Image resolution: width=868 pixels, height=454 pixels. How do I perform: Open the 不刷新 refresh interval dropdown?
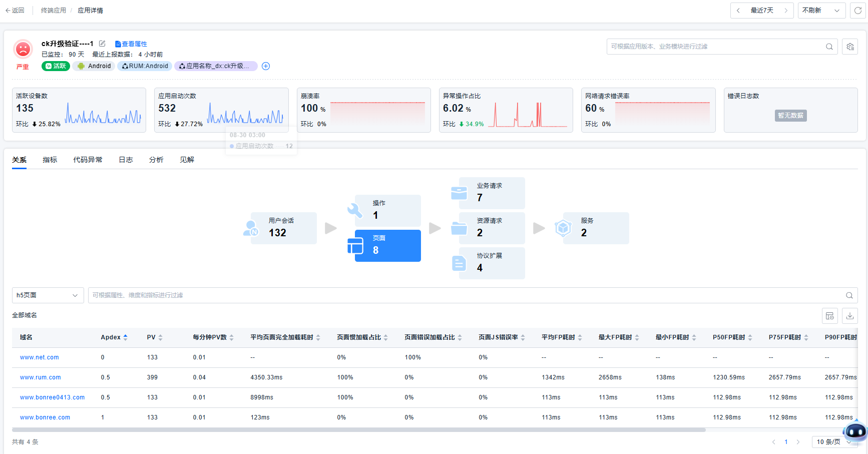(x=821, y=11)
